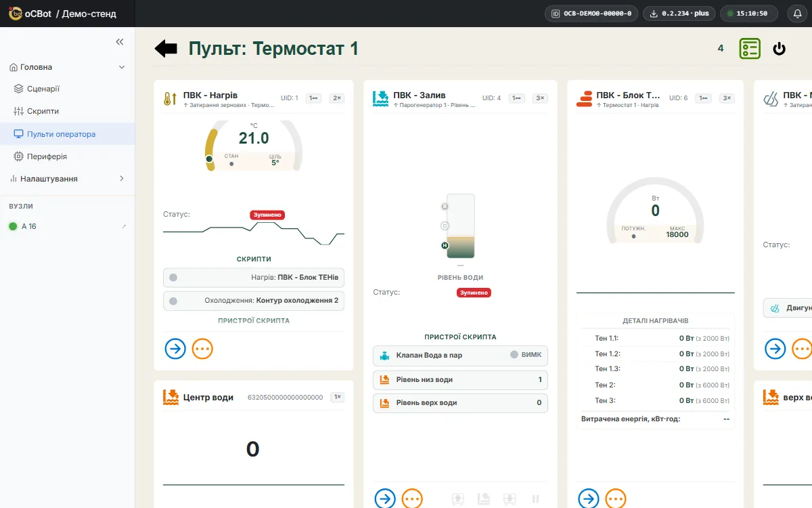This screenshot has height=508, width=812.
Task: Go back with the black arrow icon
Action: click(166, 48)
